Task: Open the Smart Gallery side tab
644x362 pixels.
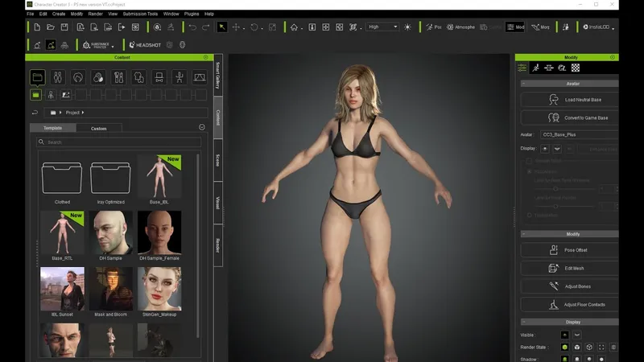Action: (x=218, y=75)
